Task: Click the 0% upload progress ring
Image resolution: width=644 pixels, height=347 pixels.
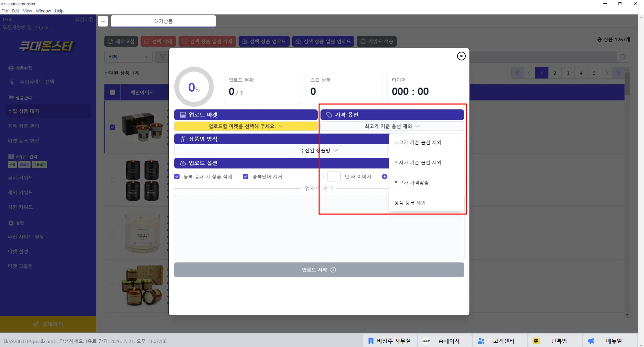Action: pyautogui.click(x=194, y=87)
